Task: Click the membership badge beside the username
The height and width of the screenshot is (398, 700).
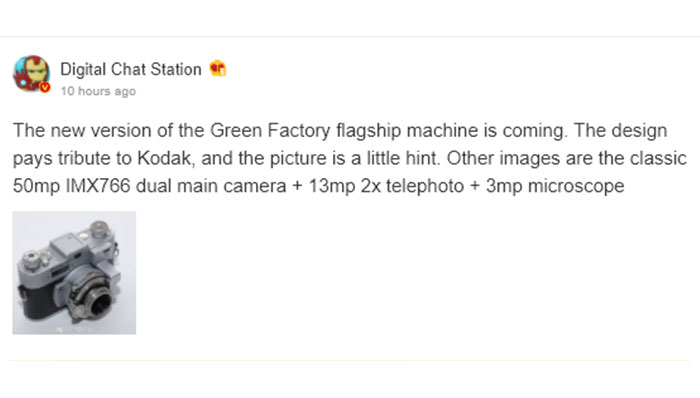Action: [x=218, y=69]
